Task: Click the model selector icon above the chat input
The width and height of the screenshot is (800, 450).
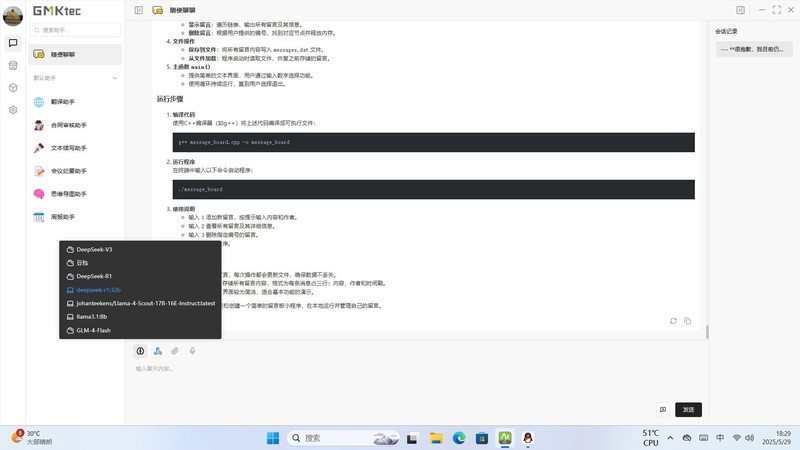Action: coord(141,351)
